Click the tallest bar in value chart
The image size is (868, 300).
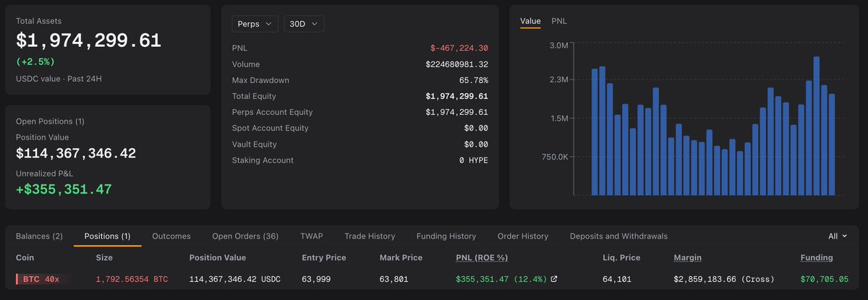[816, 126]
